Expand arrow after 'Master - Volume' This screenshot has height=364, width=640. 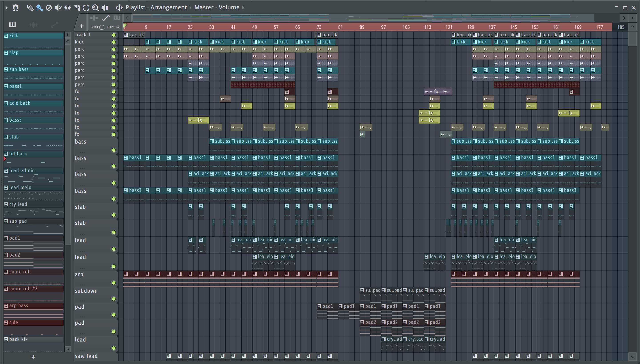pos(243,8)
